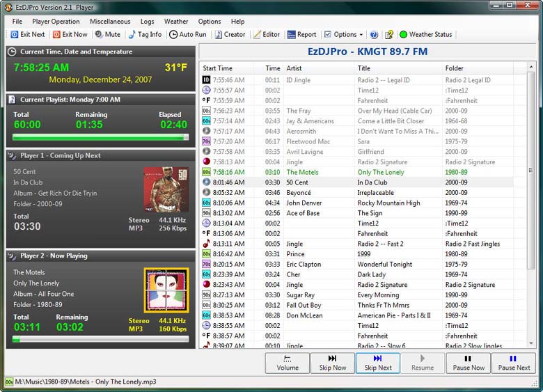
Task: Open the Options menu in menu bar
Action: click(209, 22)
